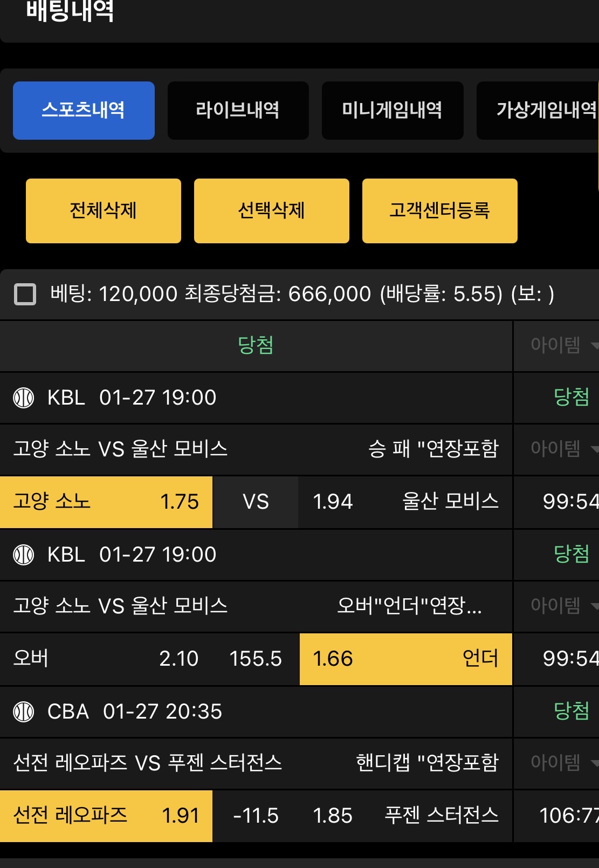Click the 고객센터등록 button

(439, 210)
